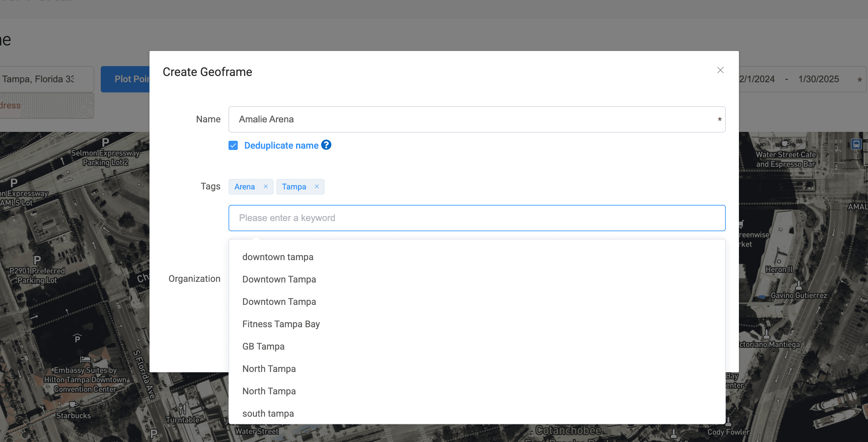Select first 'North Tampa' suggestion

(x=269, y=369)
